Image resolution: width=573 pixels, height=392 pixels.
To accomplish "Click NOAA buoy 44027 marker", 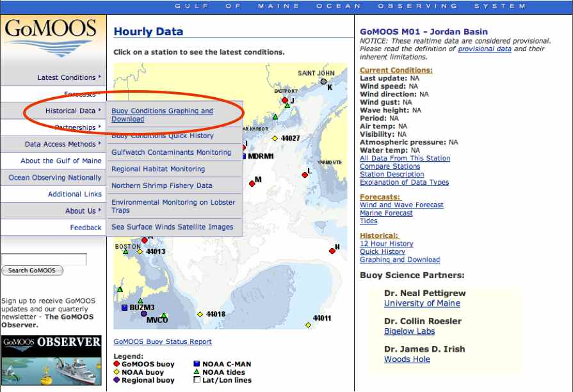I will [x=275, y=138].
